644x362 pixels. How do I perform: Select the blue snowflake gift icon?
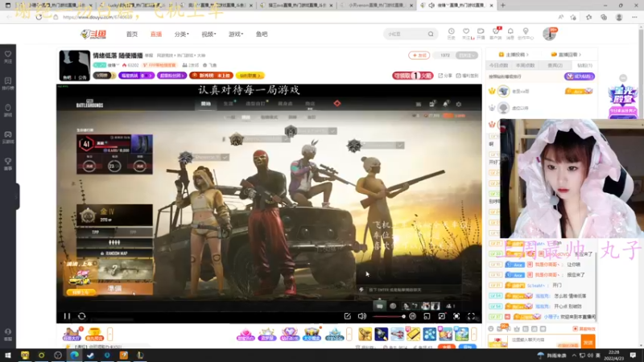[x=430, y=334]
